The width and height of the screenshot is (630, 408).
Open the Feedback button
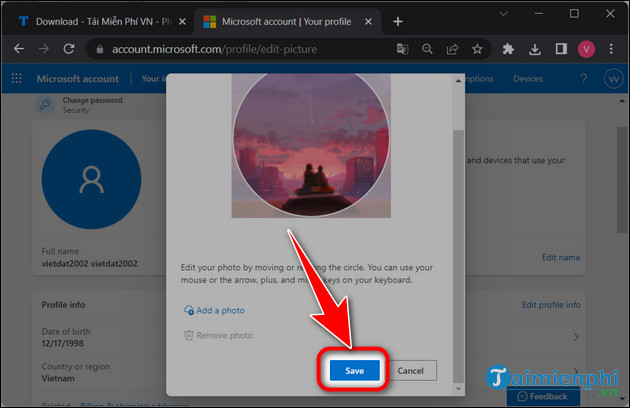(543, 396)
